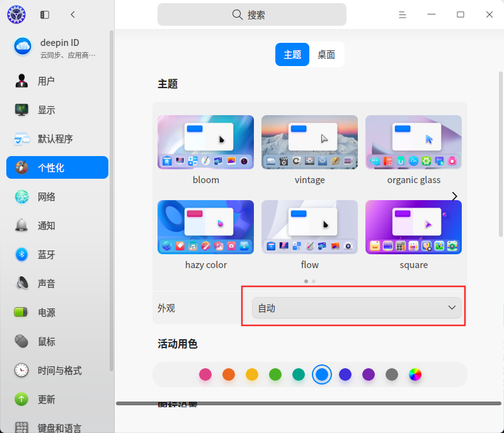504x433 pixels.
Task: Pick the flow theme
Action: pos(309,227)
